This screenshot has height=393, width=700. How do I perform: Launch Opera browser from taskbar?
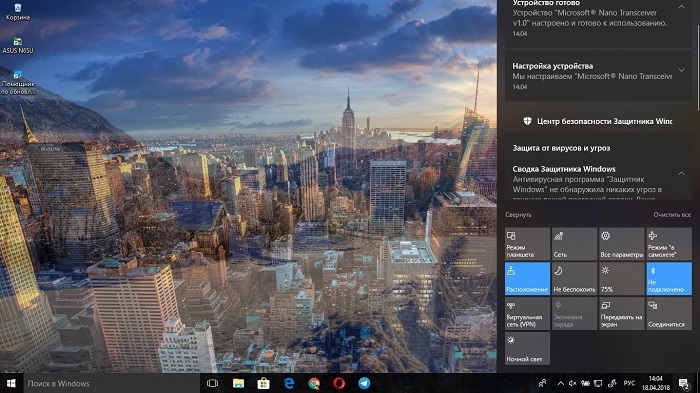(x=339, y=383)
